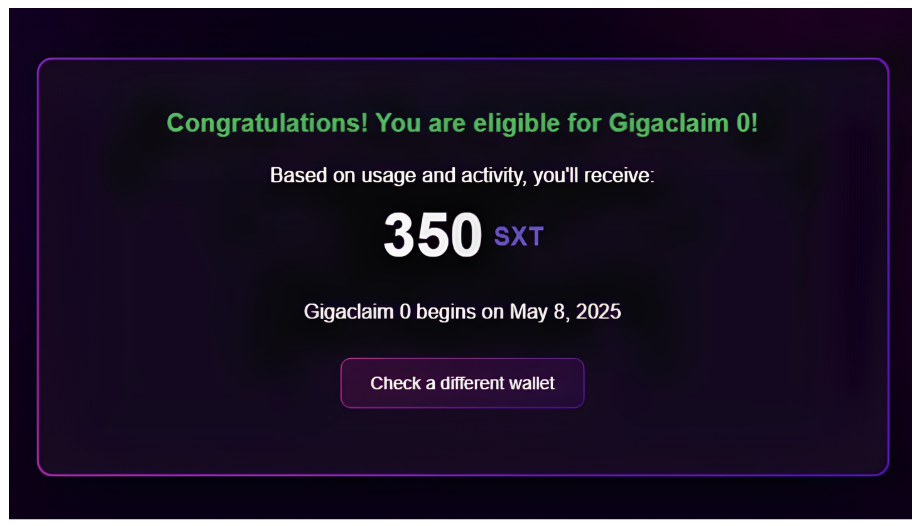Click the word "Congratulations!" in the heading
The height and width of the screenshot is (526, 924).
point(264,124)
